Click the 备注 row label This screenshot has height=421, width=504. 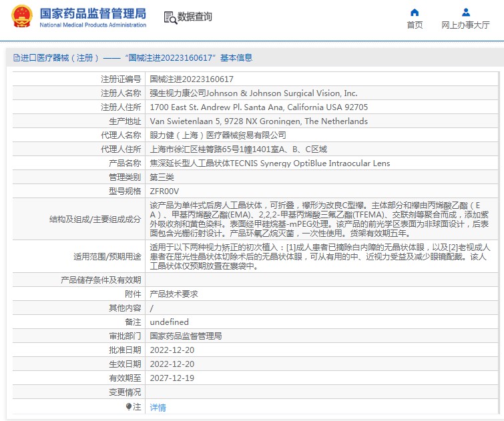coord(133,322)
